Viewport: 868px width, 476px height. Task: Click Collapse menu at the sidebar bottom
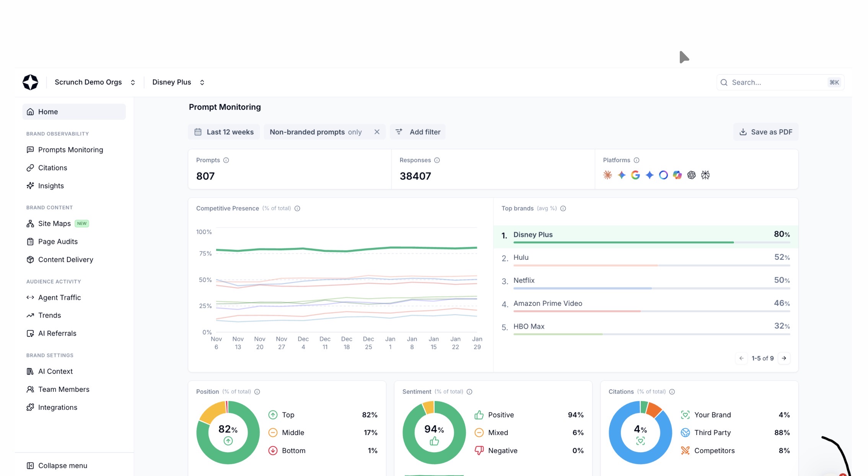pos(57,465)
